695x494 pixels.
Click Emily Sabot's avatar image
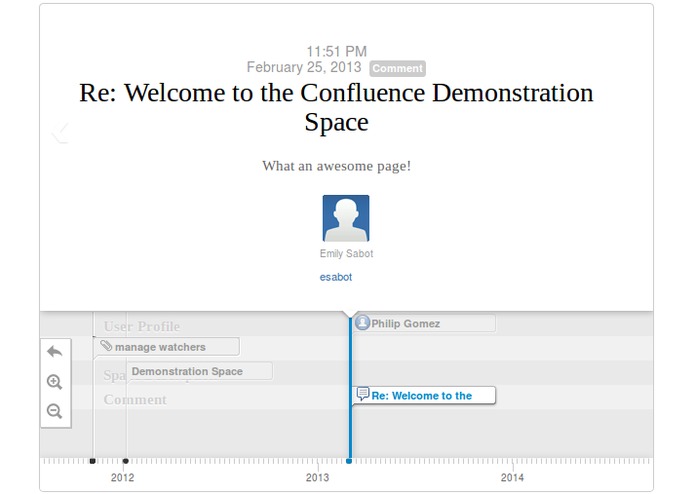pyautogui.click(x=346, y=218)
